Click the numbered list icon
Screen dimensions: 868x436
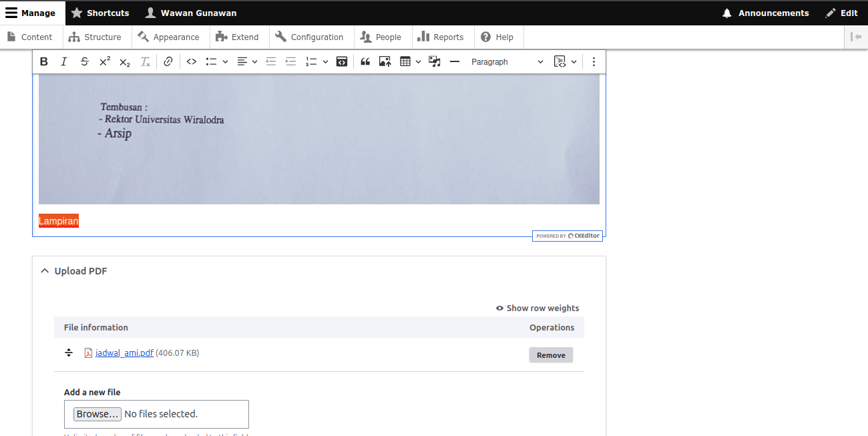coord(311,61)
